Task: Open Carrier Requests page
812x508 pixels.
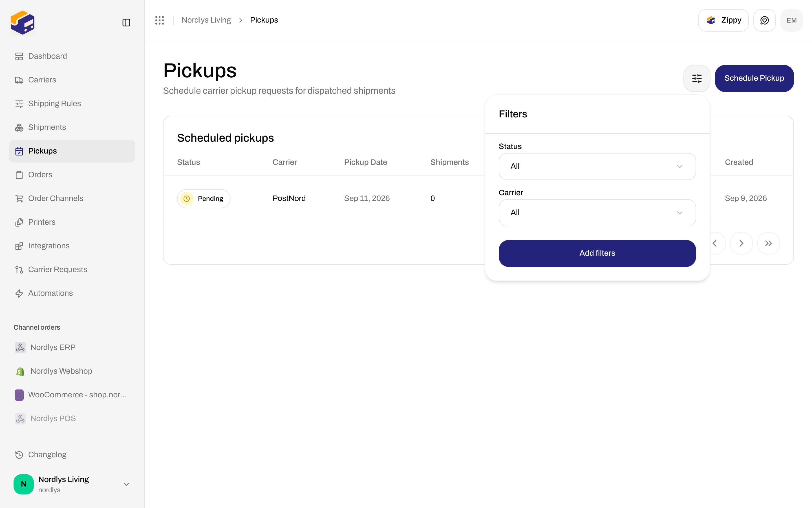Action: coord(72,270)
